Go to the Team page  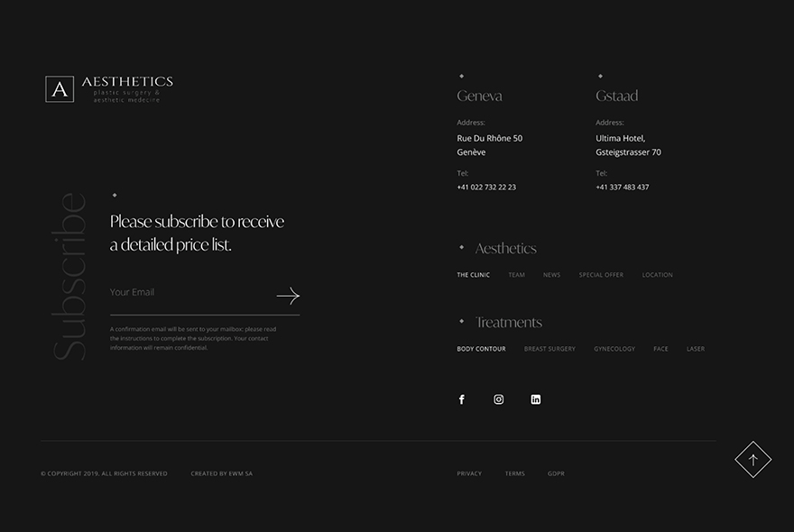(x=516, y=275)
